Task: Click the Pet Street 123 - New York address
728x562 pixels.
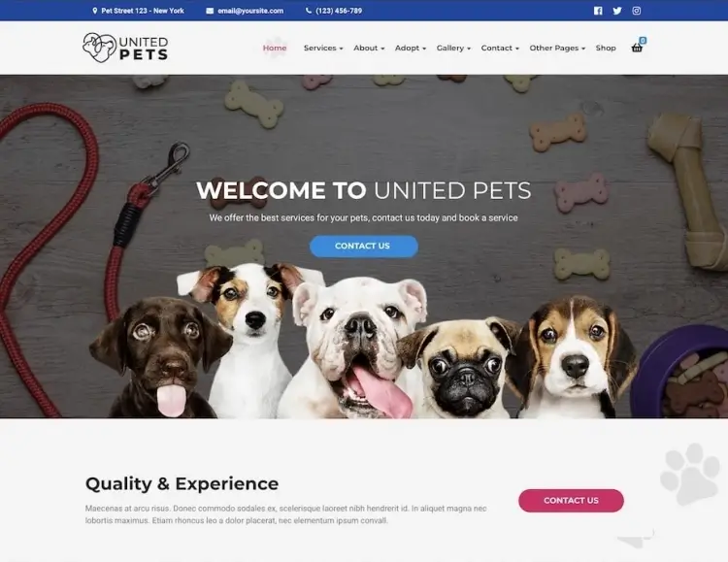Action: click(143, 11)
